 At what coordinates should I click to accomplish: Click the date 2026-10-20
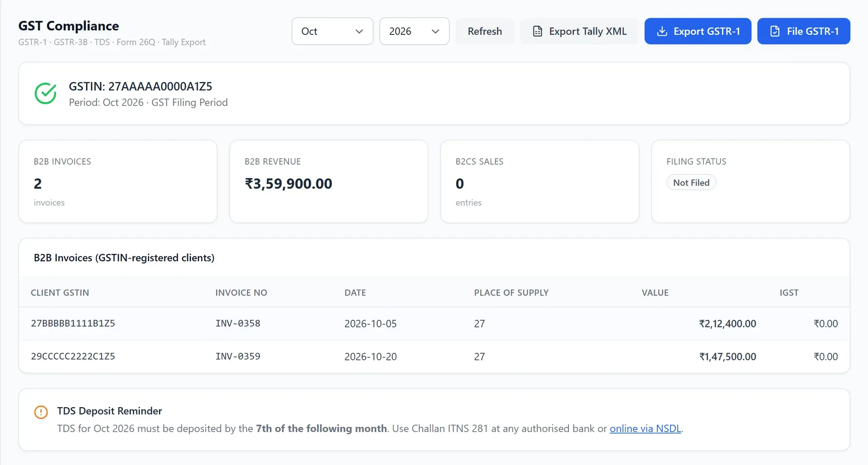coord(370,357)
